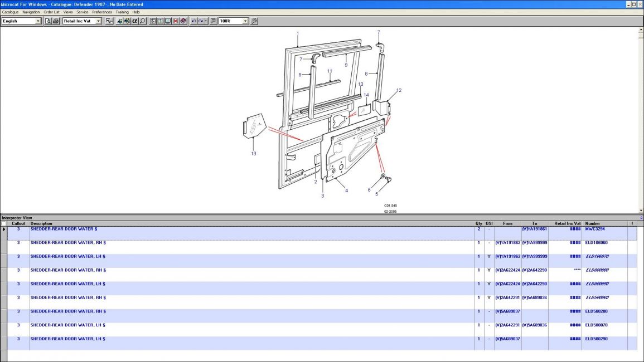Open the Catalogue menu
644x362 pixels.
pyautogui.click(x=10, y=12)
